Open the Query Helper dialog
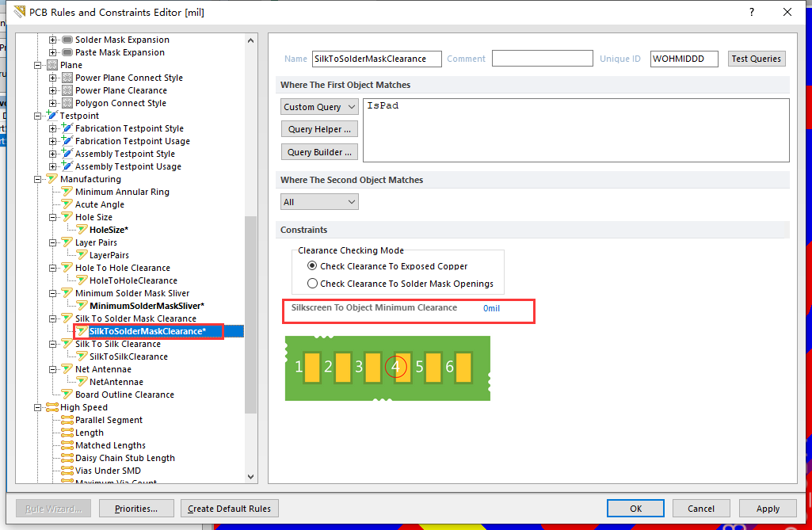812x530 pixels. point(319,129)
